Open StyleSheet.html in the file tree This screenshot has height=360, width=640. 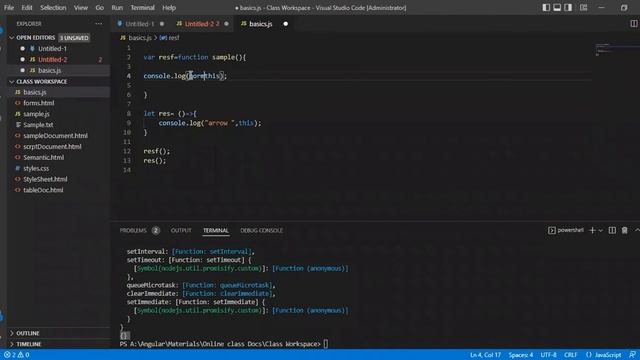click(x=45, y=179)
